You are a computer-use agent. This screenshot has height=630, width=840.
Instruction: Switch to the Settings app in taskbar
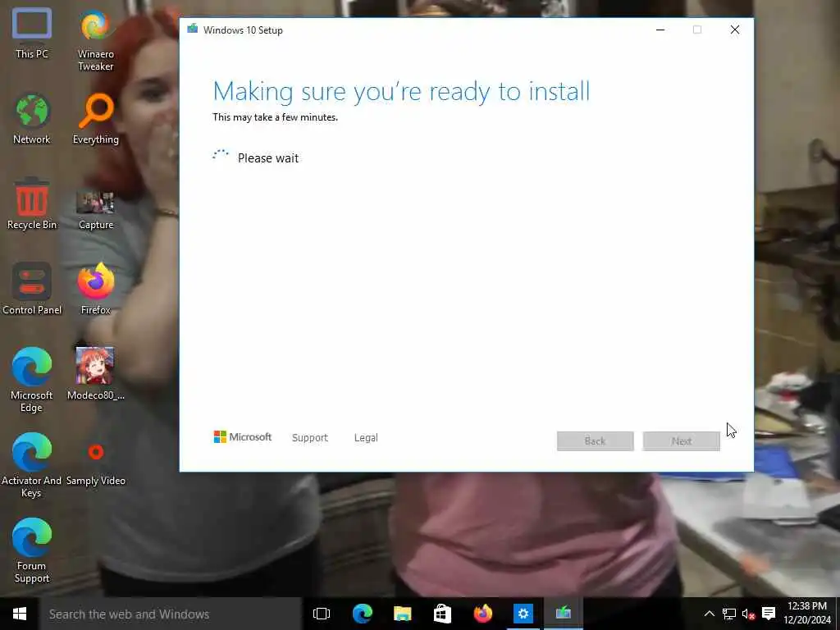point(523,614)
